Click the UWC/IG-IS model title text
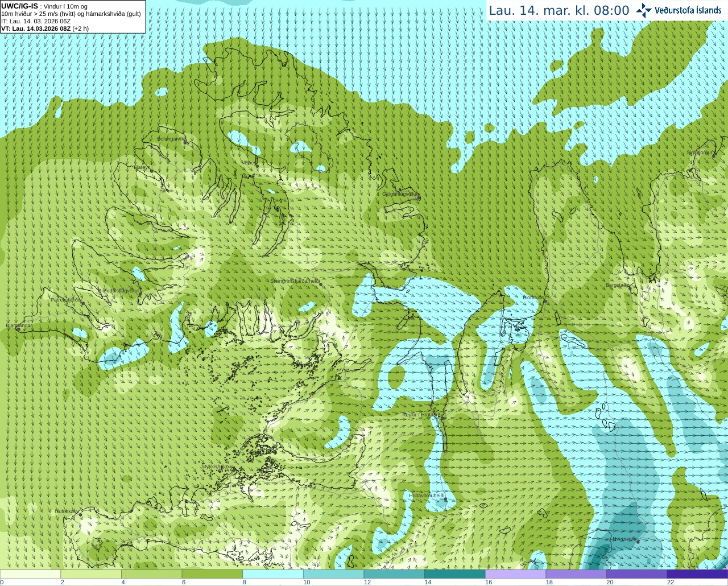 pos(19,6)
